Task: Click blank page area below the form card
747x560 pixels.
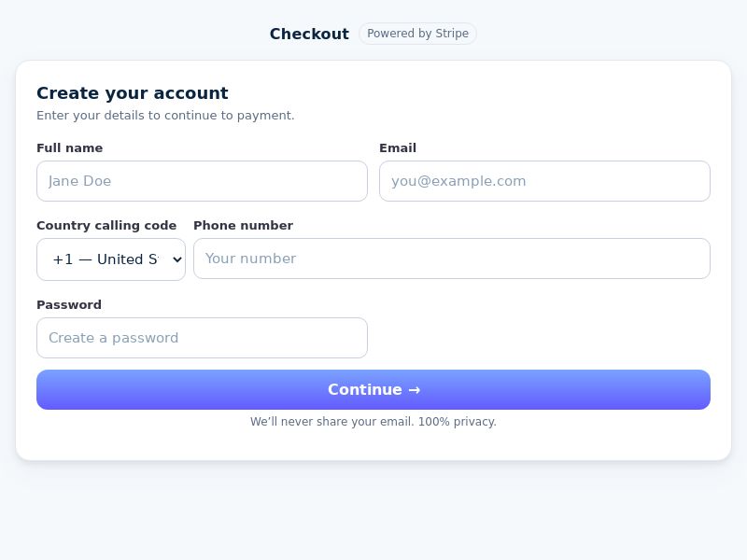Action: pyautogui.click(x=373, y=511)
